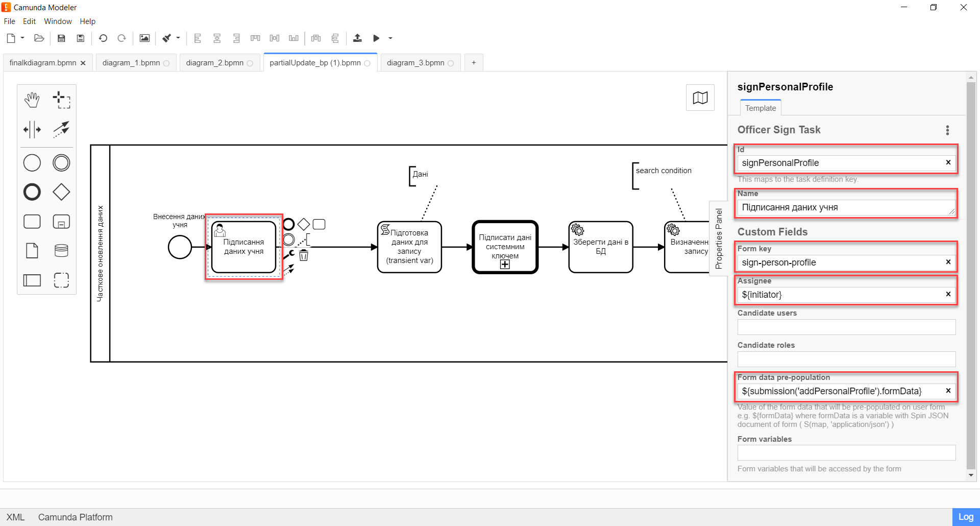980x526 pixels.
Task: Create an End Event from palette
Action: (32, 192)
